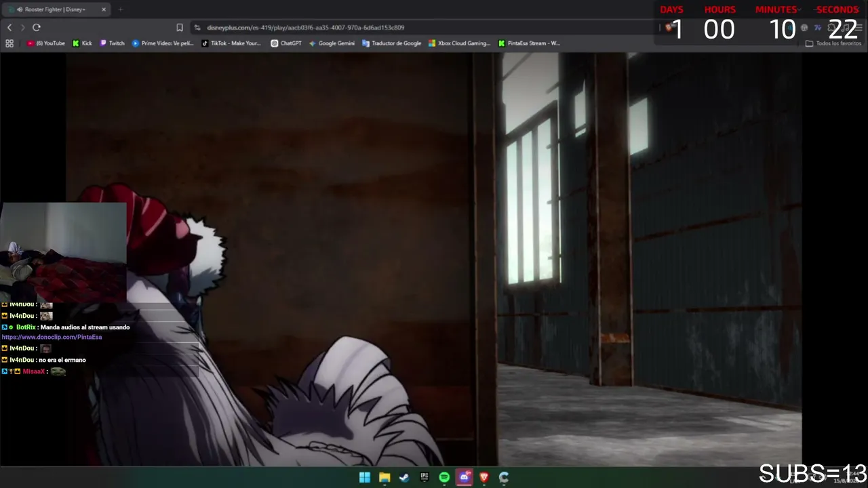Open a new browser tab
The height and width of the screenshot is (488, 868).
[120, 9]
